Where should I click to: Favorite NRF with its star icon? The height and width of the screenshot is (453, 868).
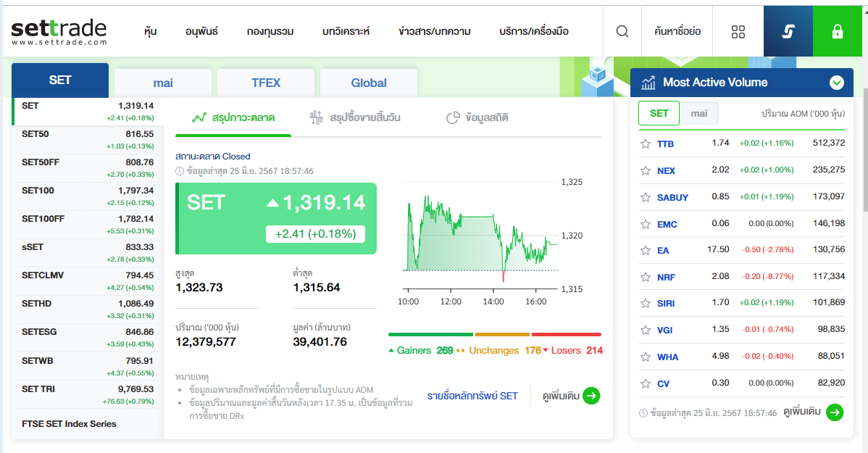pos(646,277)
